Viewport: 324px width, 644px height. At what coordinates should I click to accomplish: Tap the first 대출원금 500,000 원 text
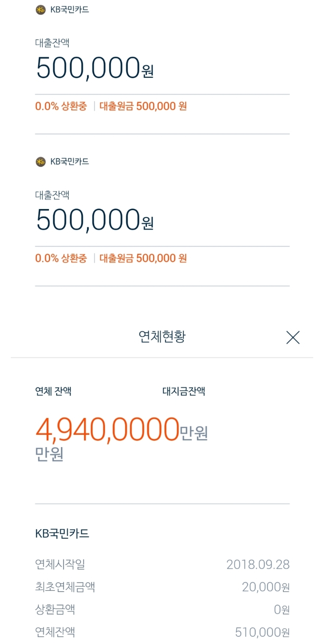pyautogui.click(x=143, y=106)
